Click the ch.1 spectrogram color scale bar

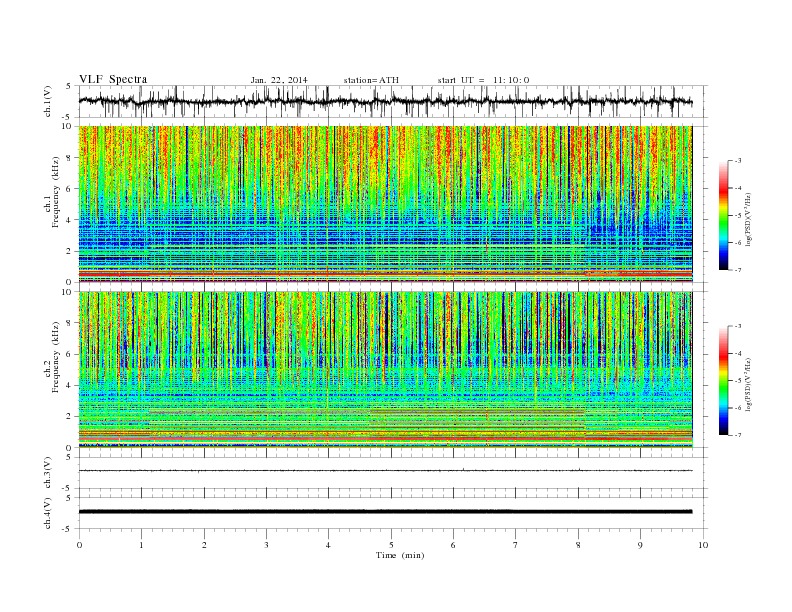tap(723, 216)
